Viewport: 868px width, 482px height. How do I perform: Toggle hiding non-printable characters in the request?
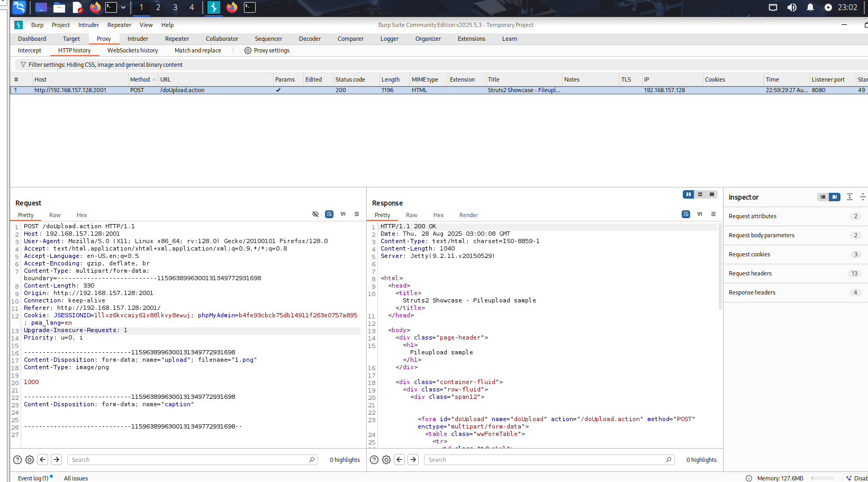pos(315,214)
